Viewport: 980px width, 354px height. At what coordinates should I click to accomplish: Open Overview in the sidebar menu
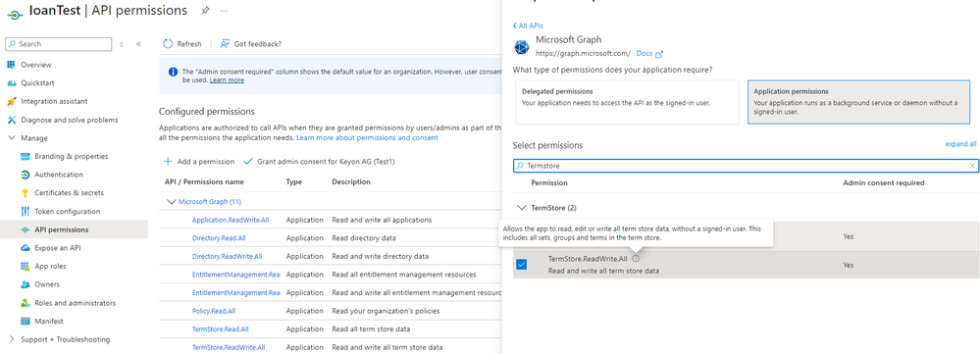tap(36, 65)
